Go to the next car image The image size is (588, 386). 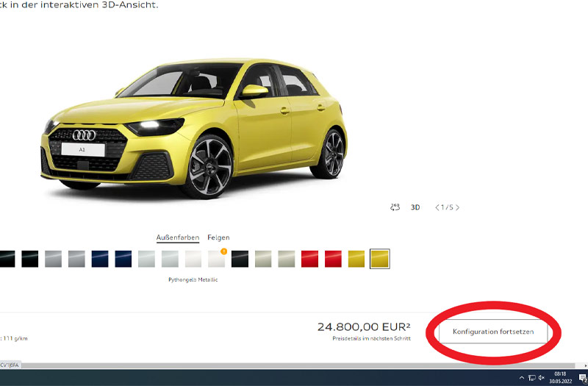click(457, 207)
